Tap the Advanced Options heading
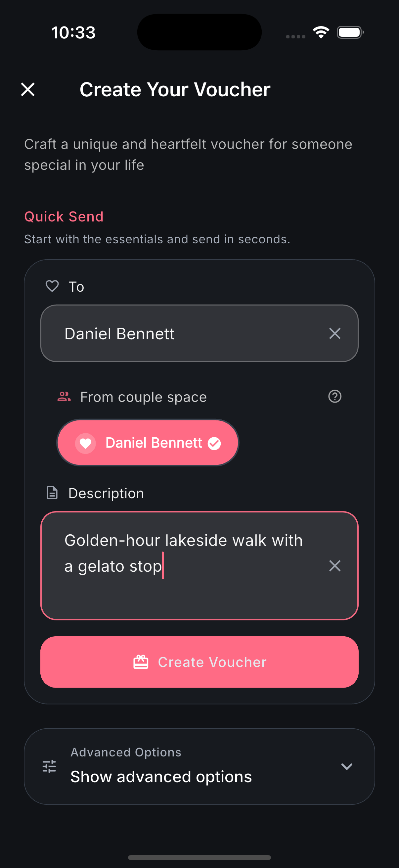The width and height of the screenshot is (399, 868). [126, 752]
